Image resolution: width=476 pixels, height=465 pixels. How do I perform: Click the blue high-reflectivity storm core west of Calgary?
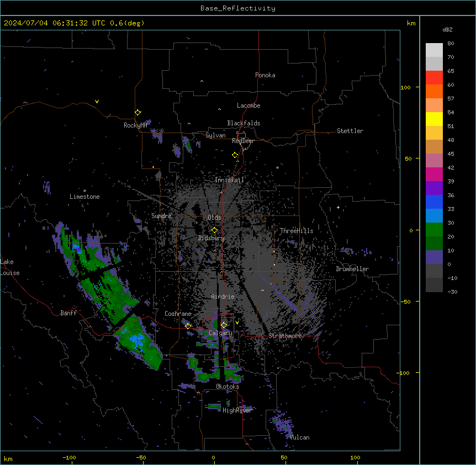[136, 339]
